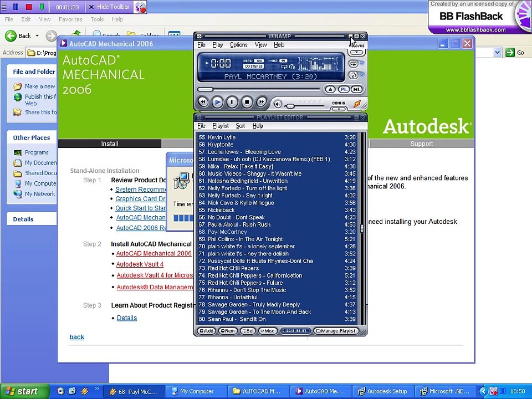Click Winamp lightning bolt logo icon
The image size is (532, 399).
[x=357, y=104]
